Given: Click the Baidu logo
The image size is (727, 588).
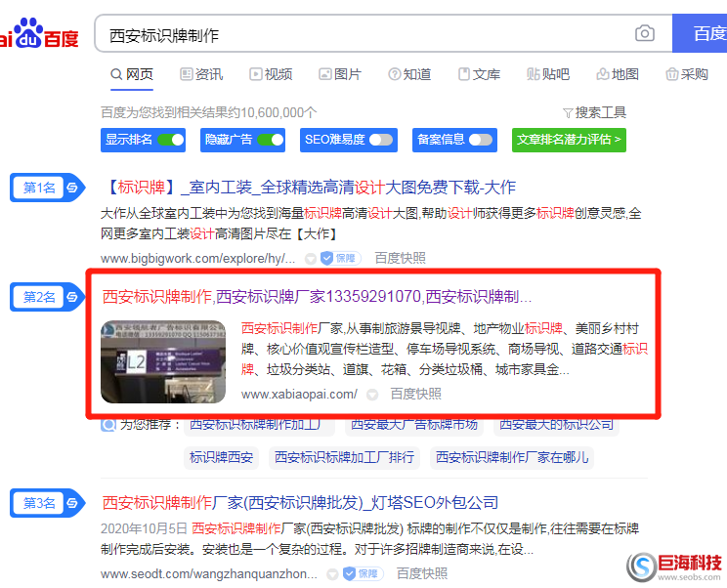Looking at the screenshot, I should (39, 35).
